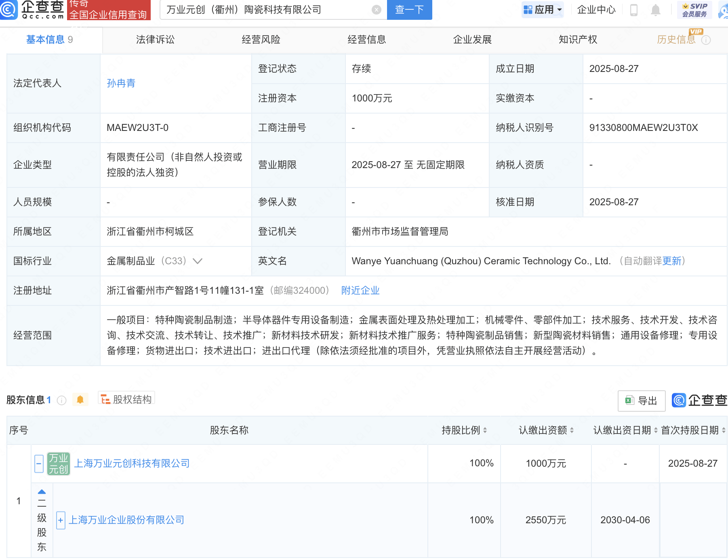Toggle sort on 认缴出资额 column

(x=571, y=430)
